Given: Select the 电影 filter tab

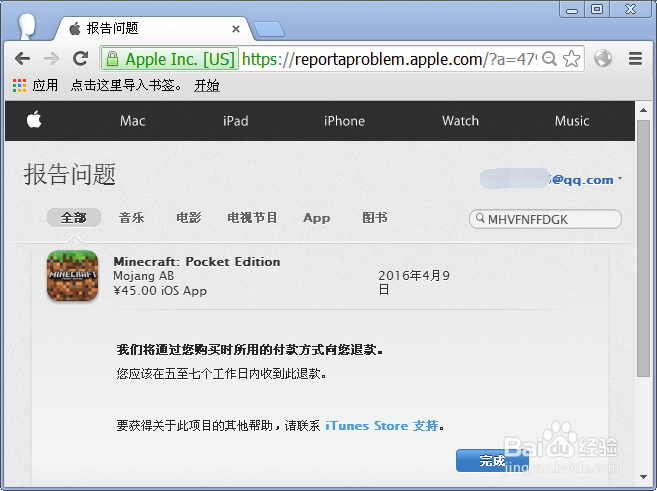Looking at the screenshot, I should click(189, 217).
